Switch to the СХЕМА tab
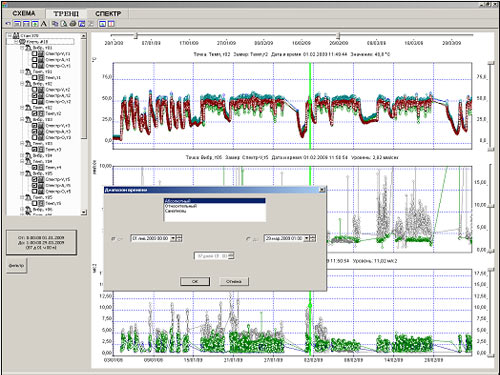500x375 pixels. (x=23, y=13)
